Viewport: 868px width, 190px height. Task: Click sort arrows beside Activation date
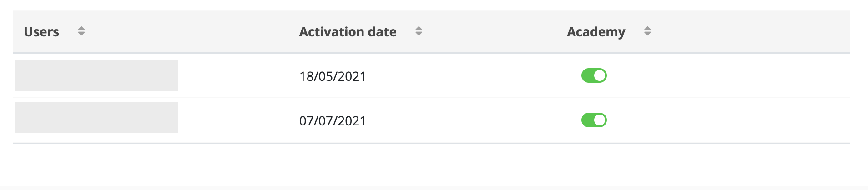(419, 31)
